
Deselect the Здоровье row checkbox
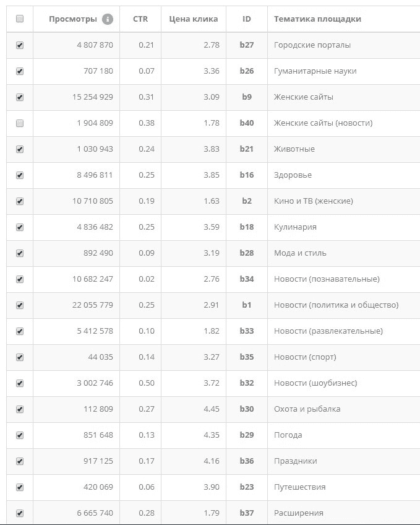20,175
